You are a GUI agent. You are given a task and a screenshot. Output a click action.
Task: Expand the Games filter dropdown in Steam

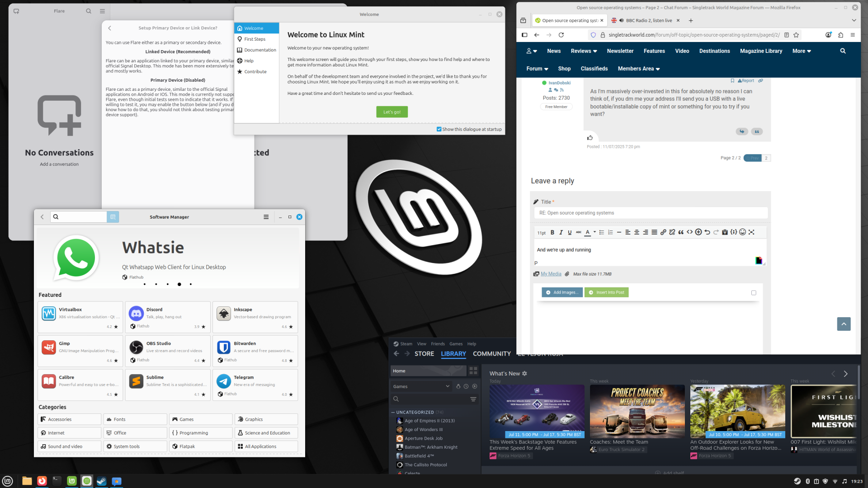click(448, 386)
